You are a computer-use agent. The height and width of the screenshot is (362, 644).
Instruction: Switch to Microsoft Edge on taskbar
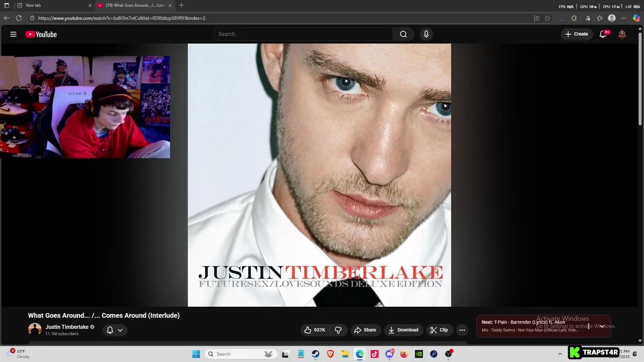click(360, 354)
